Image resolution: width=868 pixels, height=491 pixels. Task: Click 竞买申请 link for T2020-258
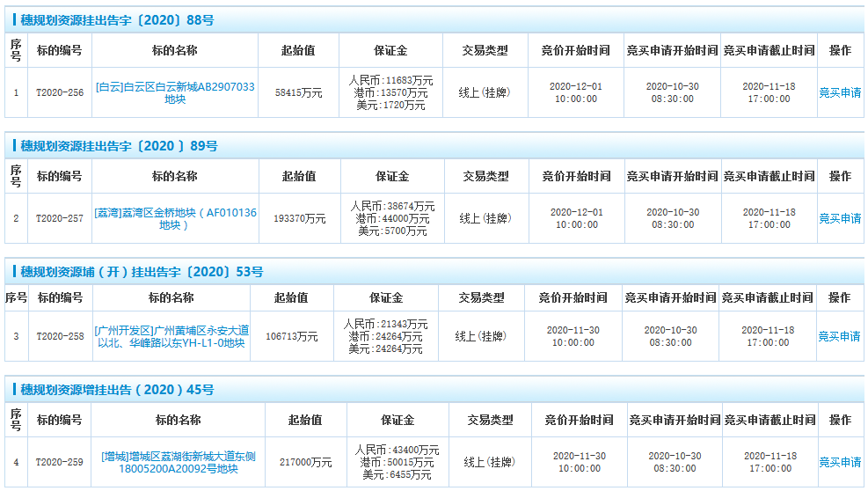coord(840,336)
